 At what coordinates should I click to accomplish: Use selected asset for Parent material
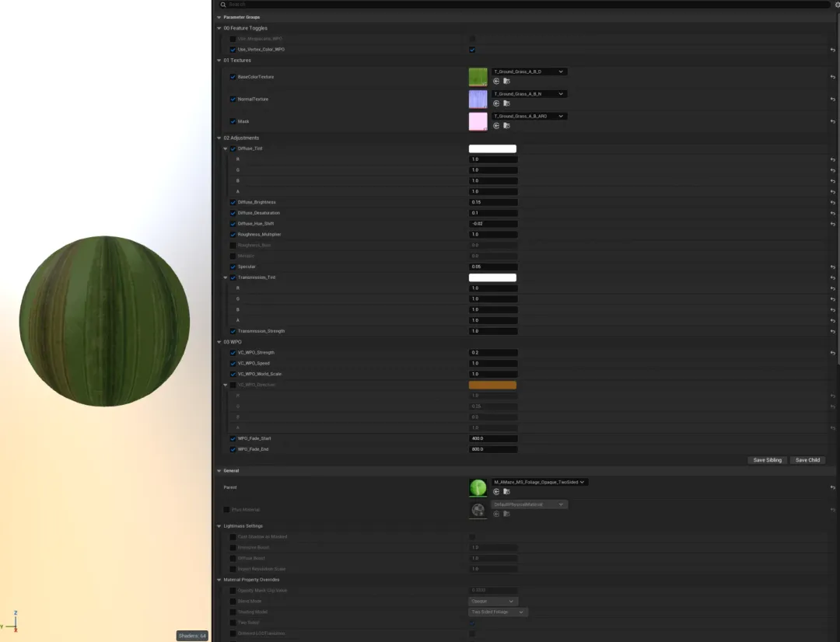[x=496, y=491]
